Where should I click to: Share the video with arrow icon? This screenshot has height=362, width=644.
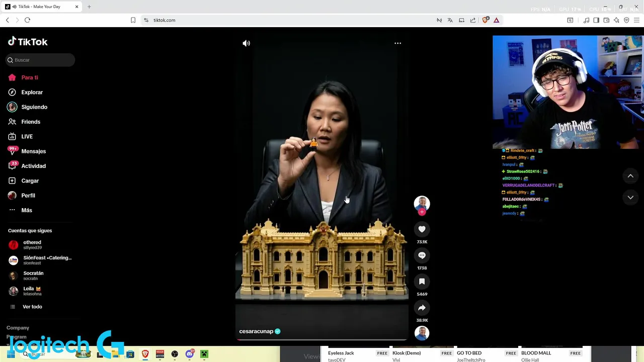(422, 308)
